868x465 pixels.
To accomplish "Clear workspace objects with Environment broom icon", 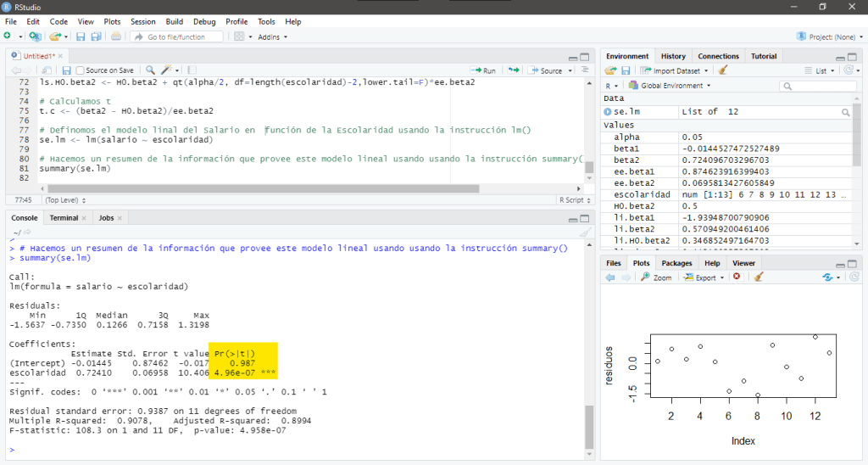I will (722, 70).
